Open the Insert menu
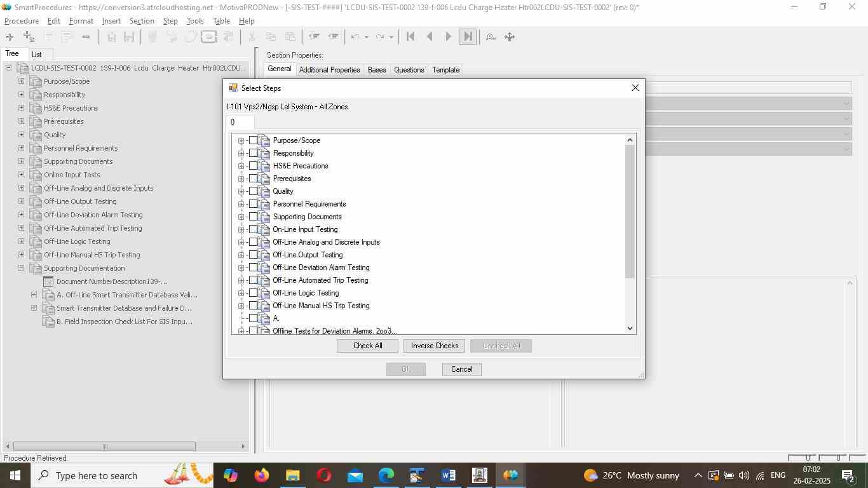 pos(111,21)
